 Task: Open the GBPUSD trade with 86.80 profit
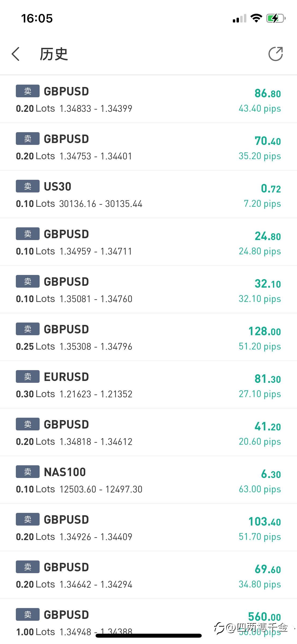pyautogui.click(x=148, y=99)
